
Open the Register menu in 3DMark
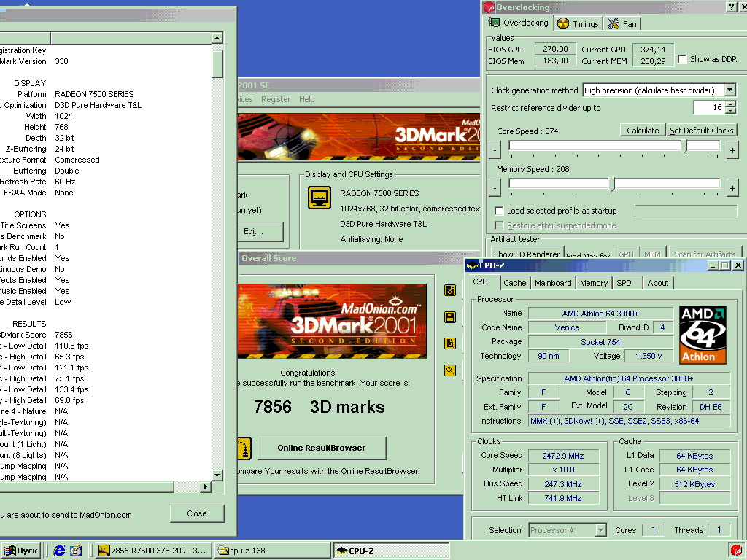click(275, 99)
